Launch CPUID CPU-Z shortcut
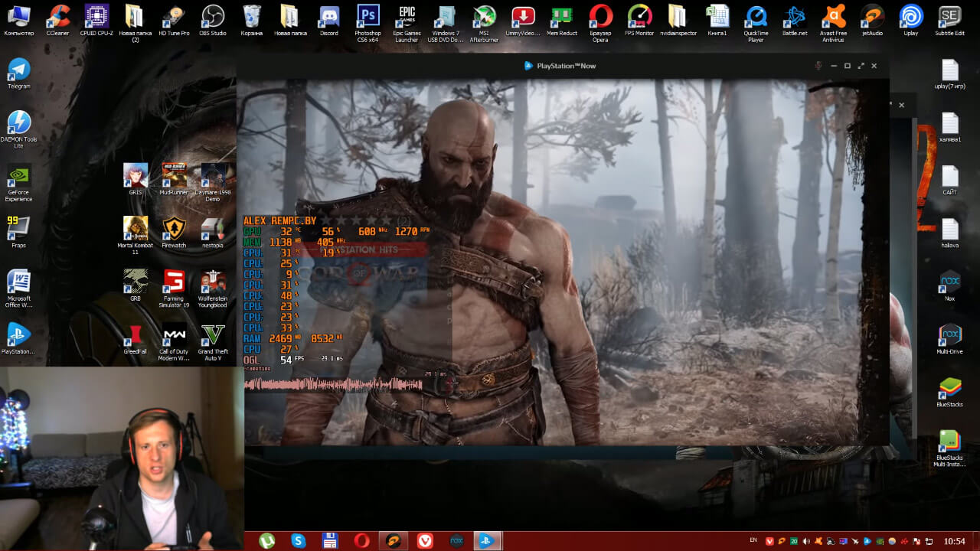980x551 pixels. click(96, 21)
